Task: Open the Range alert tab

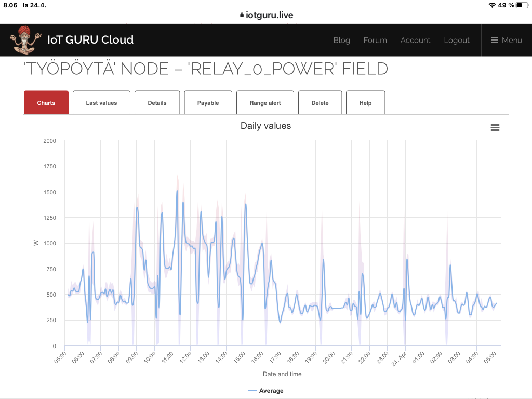Action: [x=265, y=103]
